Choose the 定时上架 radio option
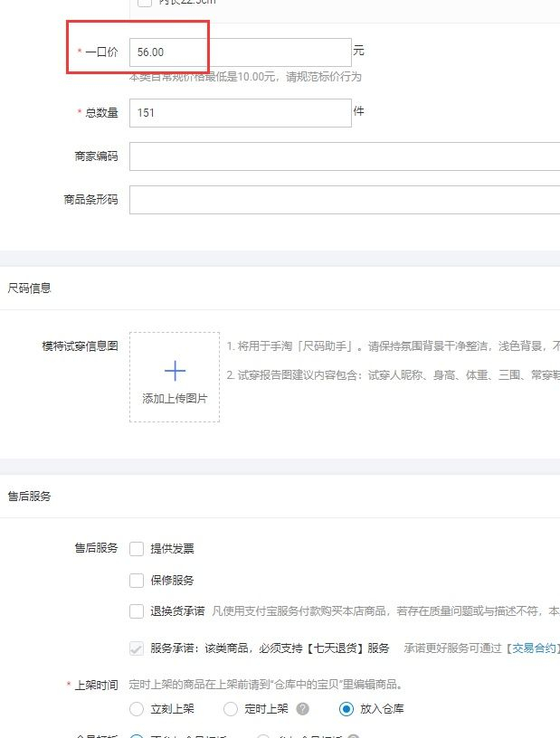 coord(231,709)
